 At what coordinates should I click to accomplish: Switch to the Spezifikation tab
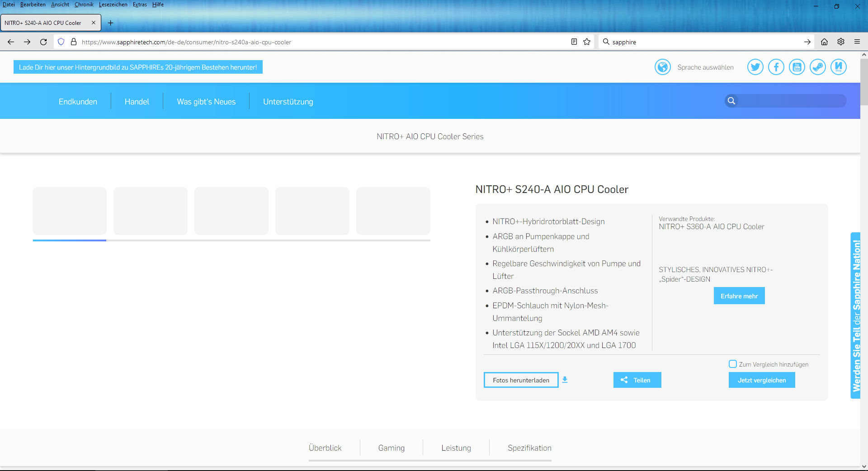click(x=529, y=448)
